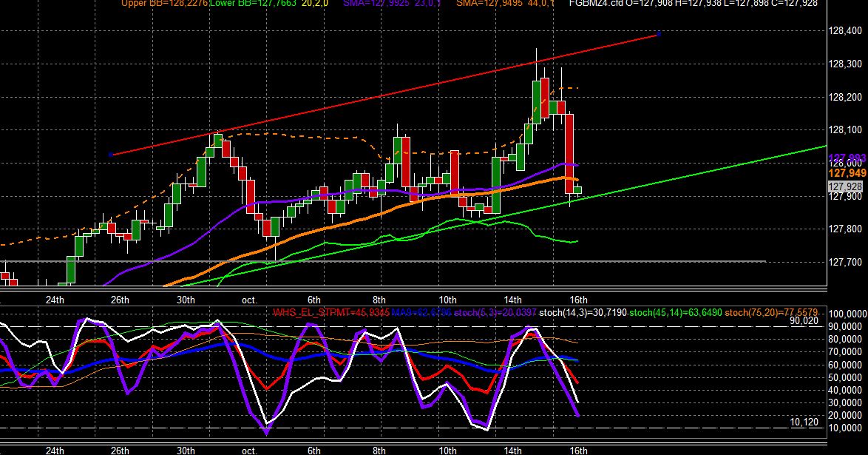The height and width of the screenshot is (455, 868).
Task: Click 10th on the bottom stochastic date axis
Action: 447,451
